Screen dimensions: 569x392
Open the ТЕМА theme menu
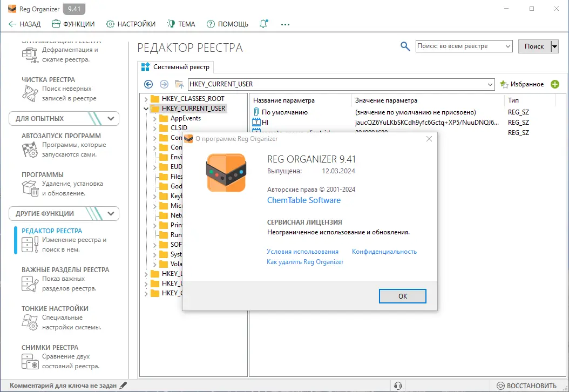pyautogui.click(x=181, y=24)
